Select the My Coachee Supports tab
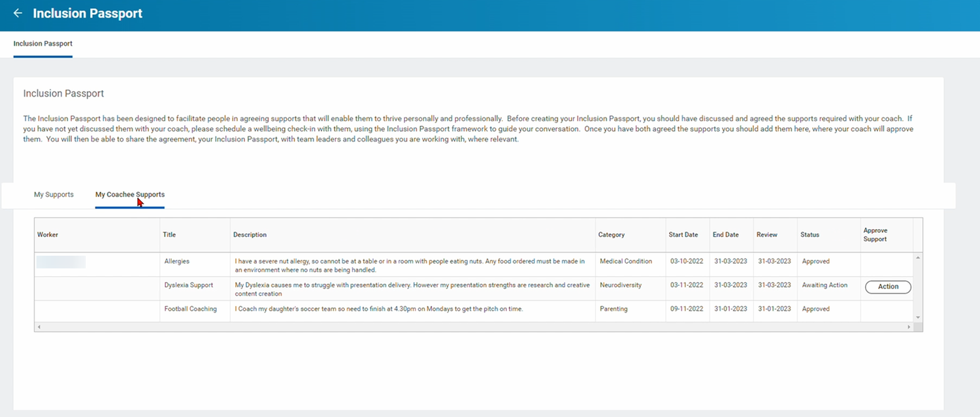The image size is (980, 417). coord(129,194)
